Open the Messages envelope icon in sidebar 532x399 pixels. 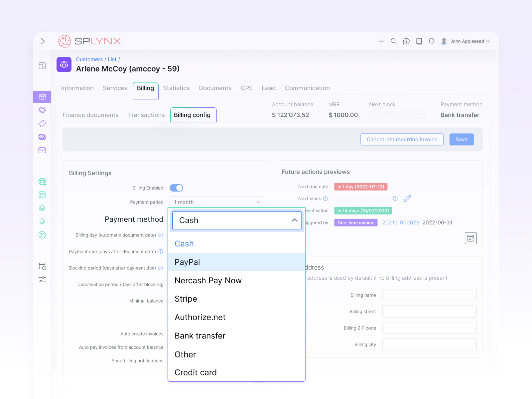[x=42, y=150]
